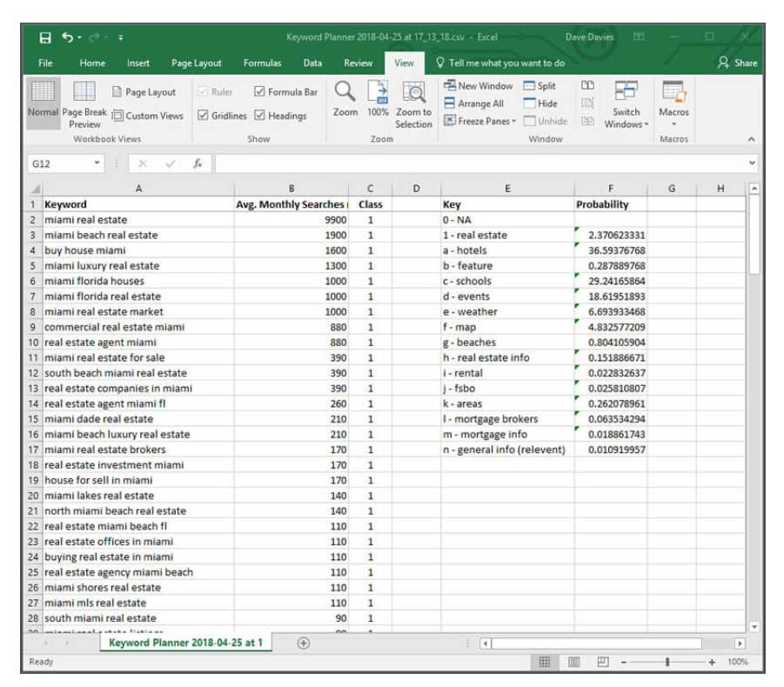Image resolution: width=784 pixels, height=687 pixels.
Task: Switch to Page Break Preview
Action: pos(84,104)
